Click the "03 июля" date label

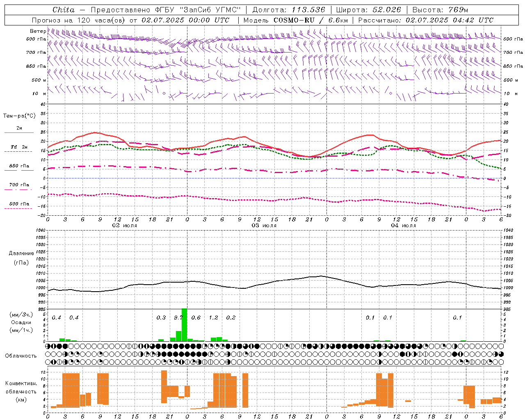pos(264,225)
